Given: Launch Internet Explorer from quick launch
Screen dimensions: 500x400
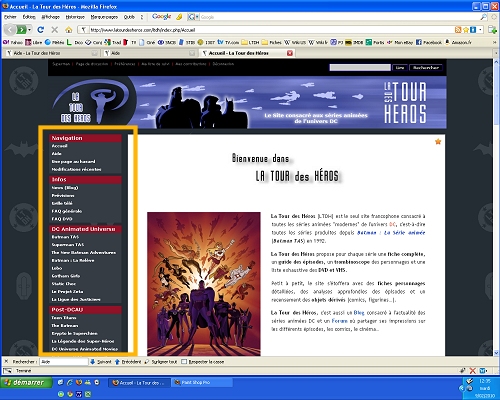Looking at the screenshot, I should pos(70,383).
